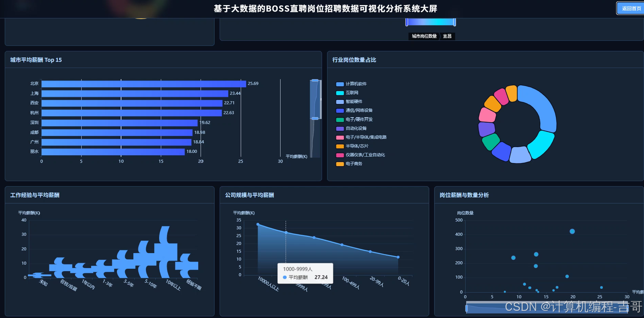Screen dimensions: 644x318
Task: Toggle the 电子/半导体/集成电路 legend item
Action: pyautogui.click(x=361, y=137)
